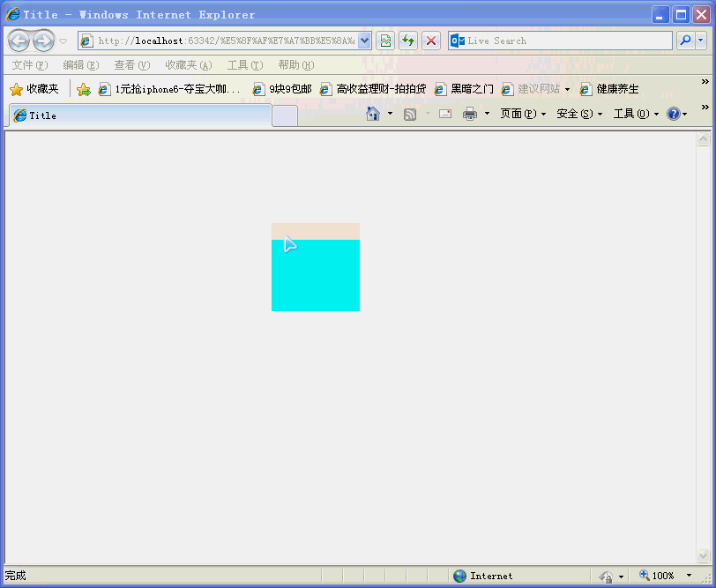Click the 收藏夹 favorites button
The image size is (716, 588).
coord(35,88)
